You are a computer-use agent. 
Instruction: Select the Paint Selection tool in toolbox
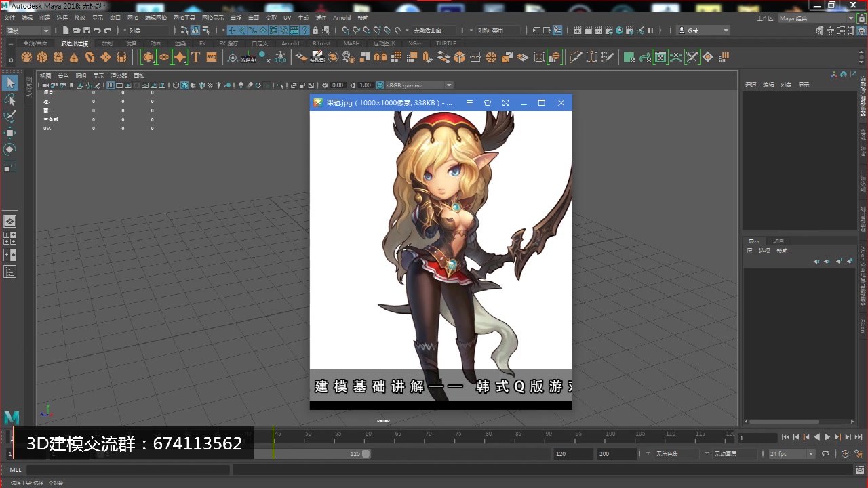(10, 117)
